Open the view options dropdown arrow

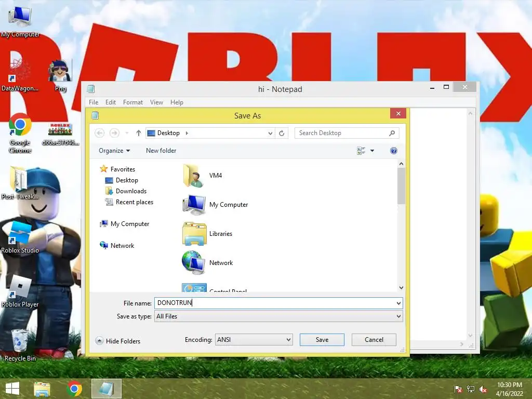coord(372,151)
